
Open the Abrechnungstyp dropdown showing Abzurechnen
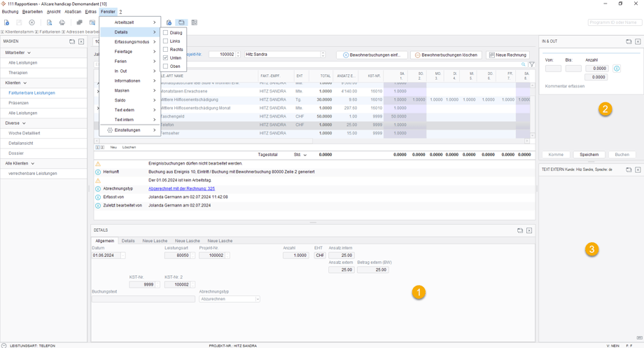258,299
